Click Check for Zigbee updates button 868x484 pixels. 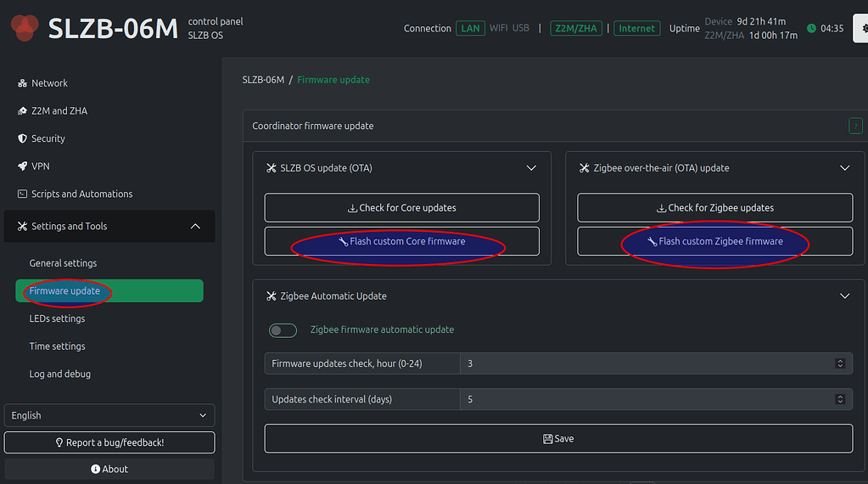(x=714, y=208)
